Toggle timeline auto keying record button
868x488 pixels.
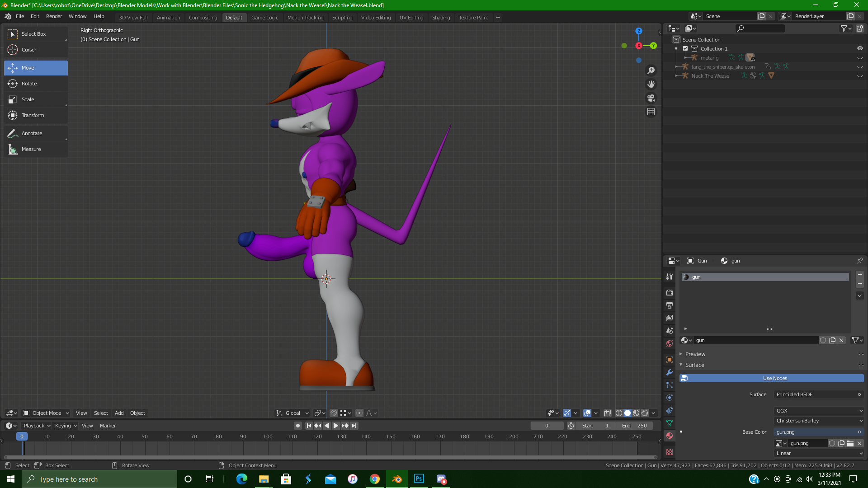pos(297,426)
